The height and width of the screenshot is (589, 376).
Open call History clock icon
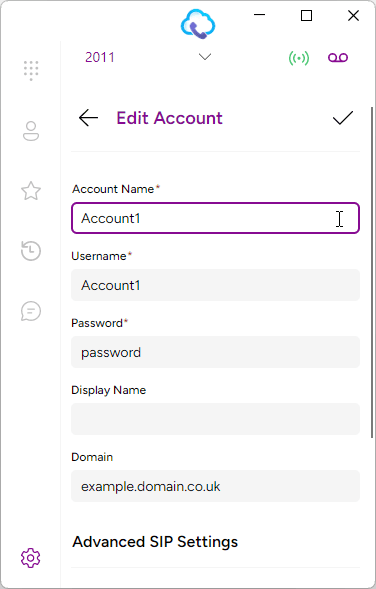point(31,251)
